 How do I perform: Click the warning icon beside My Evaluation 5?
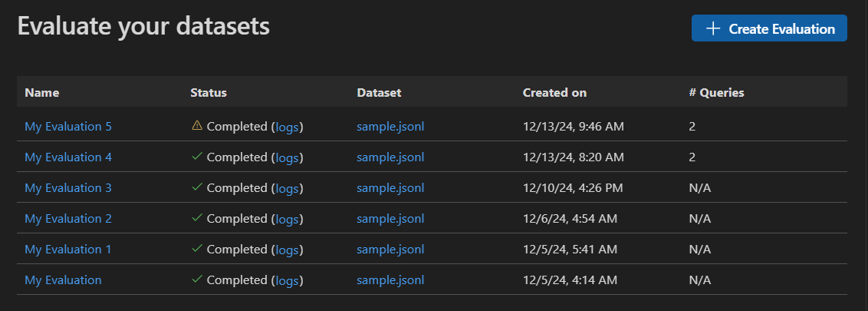click(x=197, y=126)
